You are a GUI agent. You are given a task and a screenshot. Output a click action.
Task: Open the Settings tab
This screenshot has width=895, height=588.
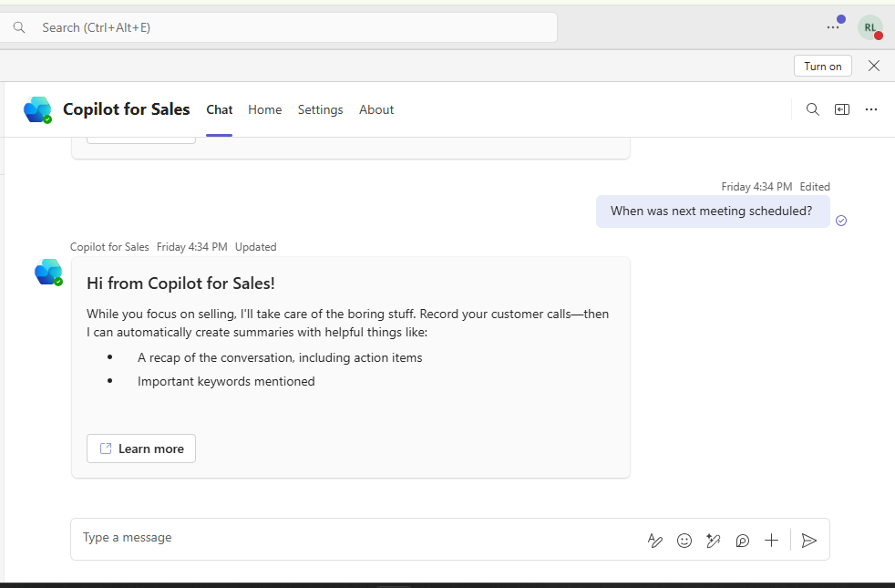tap(320, 109)
